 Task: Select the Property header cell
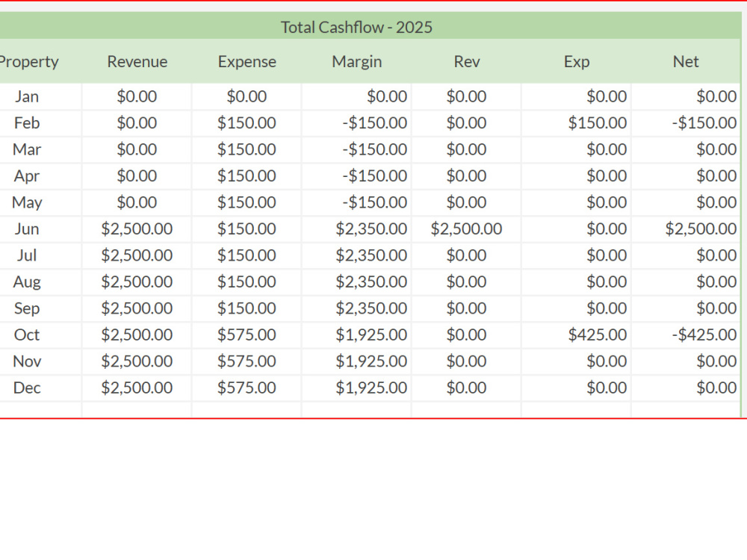[28, 61]
